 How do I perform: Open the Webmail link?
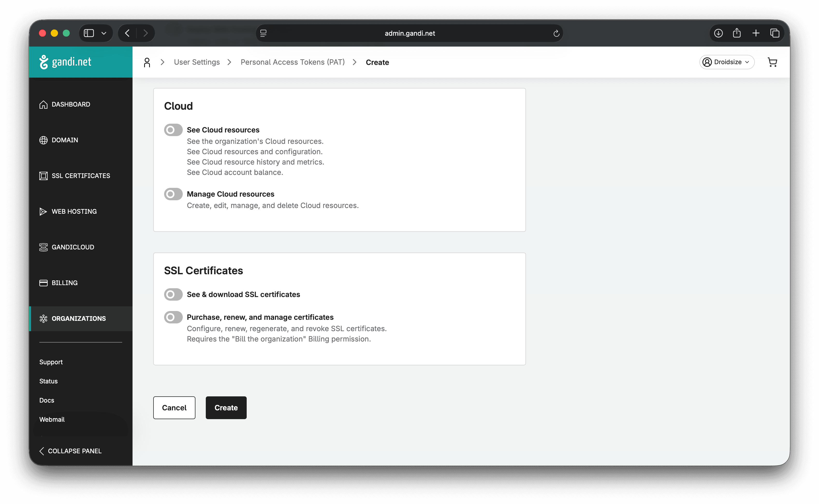[52, 419]
